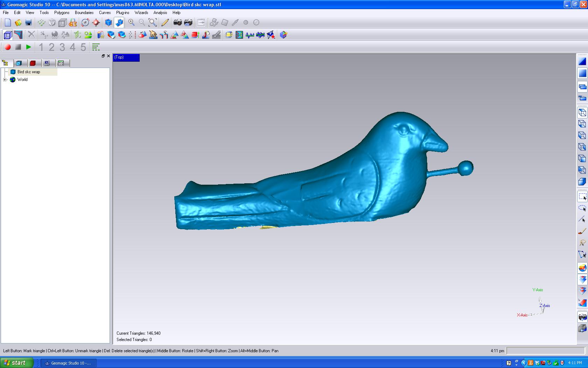Click the system clock showing 4:11 PM

575,363
